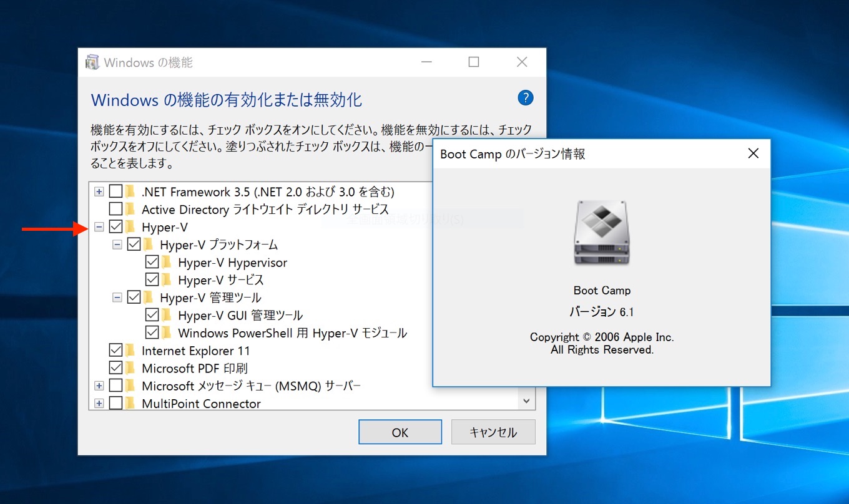The width and height of the screenshot is (849, 504).
Task: Click the バージョン 6.1 text
Action: (602, 312)
